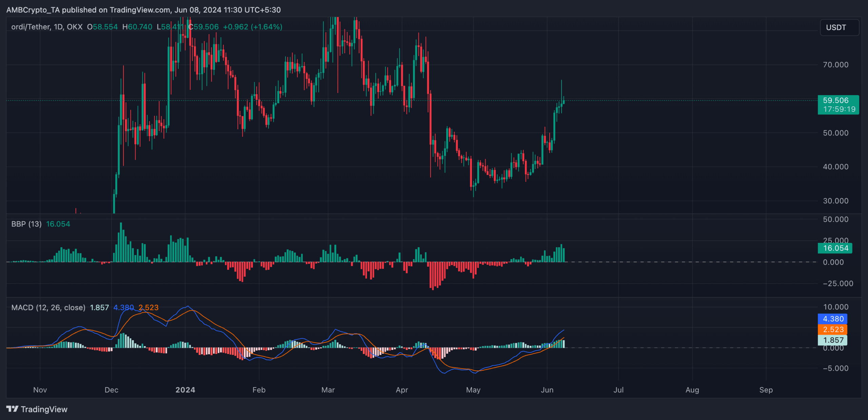Click the close value C59.506
868x420 pixels.
click(204, 27)
